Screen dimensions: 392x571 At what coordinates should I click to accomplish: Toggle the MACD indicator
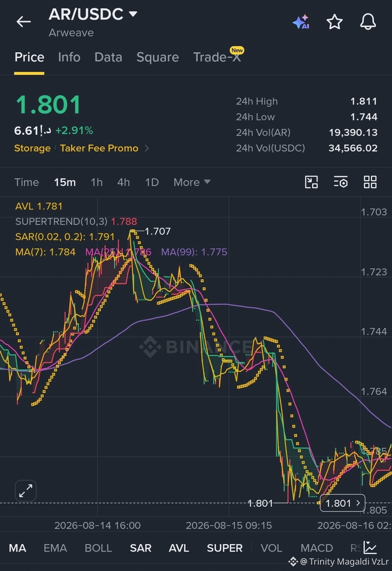tap(317, 548)
